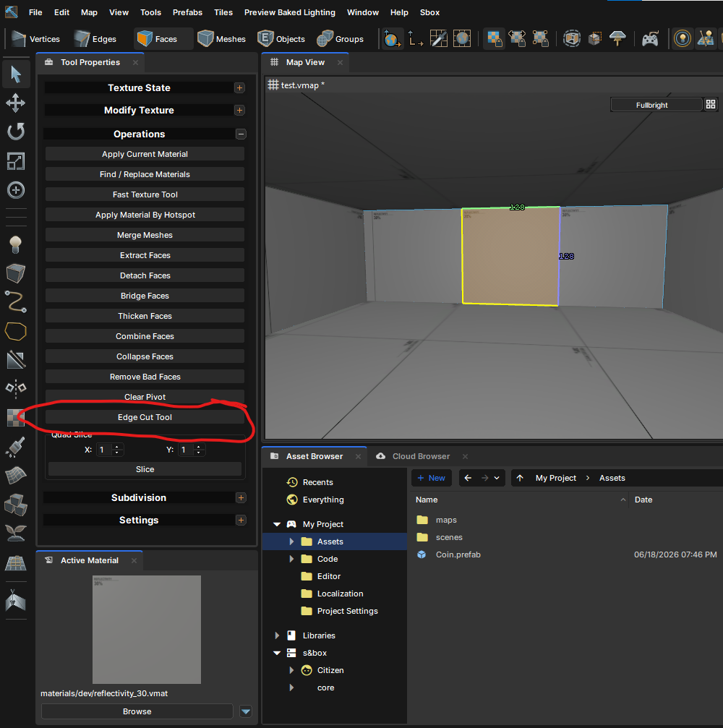
Task: Switch to the Cloud Browser tab
Action: click(421, 456)
